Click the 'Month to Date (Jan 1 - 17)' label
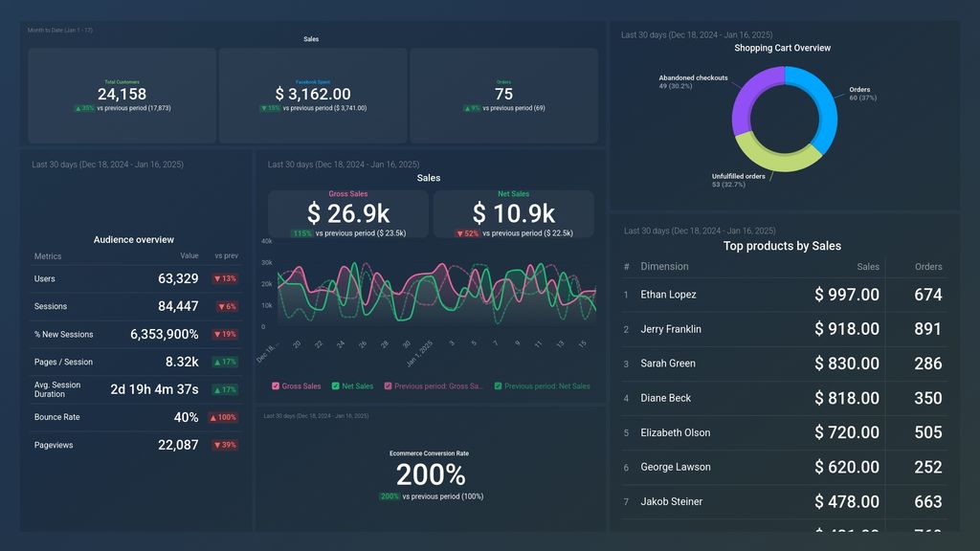 [60, 30]
